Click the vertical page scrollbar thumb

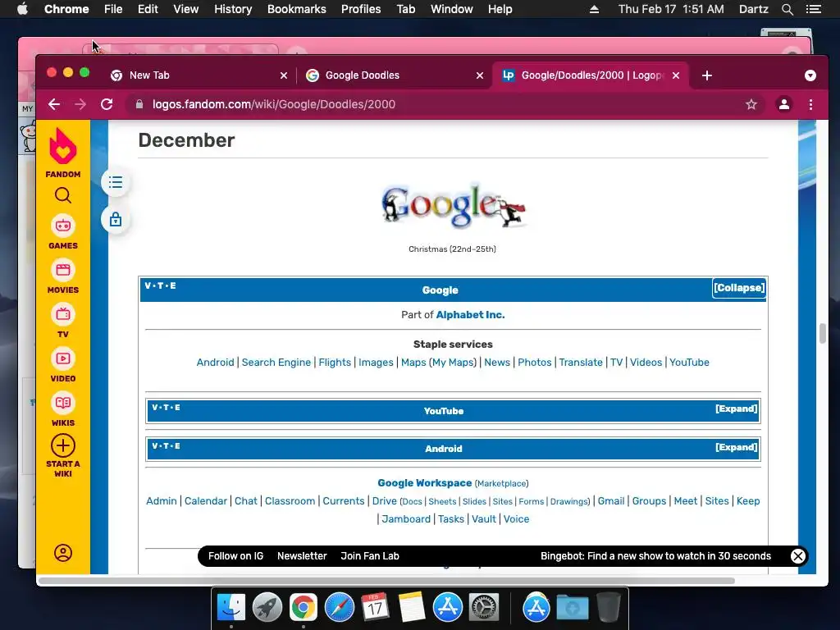pyautogui.click(x=822, y=333)
